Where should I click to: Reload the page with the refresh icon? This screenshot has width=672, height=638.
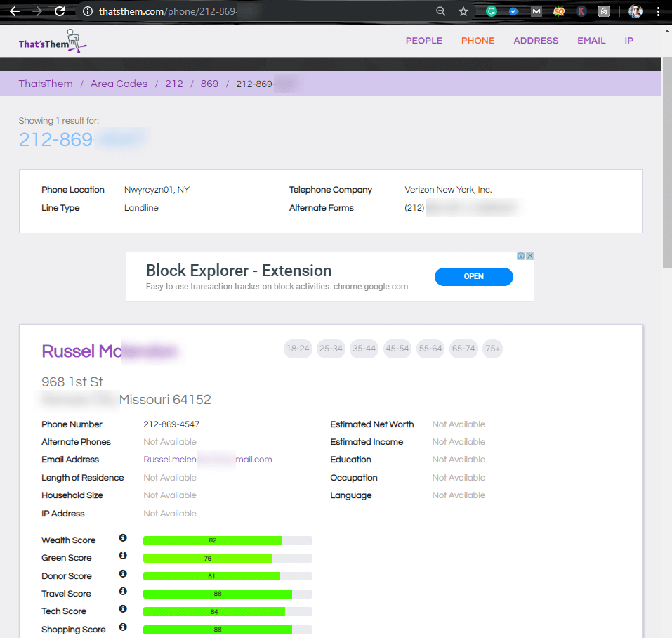tap(60, 11)
